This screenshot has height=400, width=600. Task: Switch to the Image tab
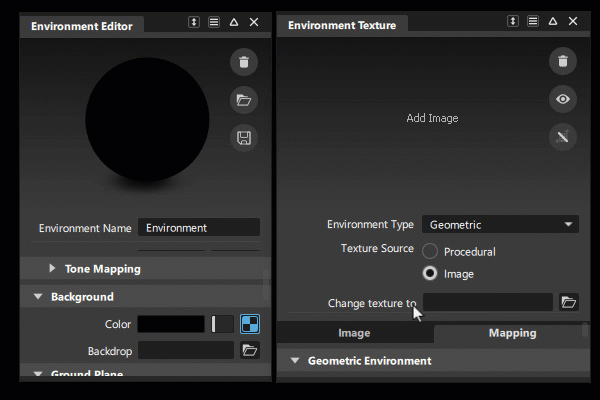click(354, 333)
